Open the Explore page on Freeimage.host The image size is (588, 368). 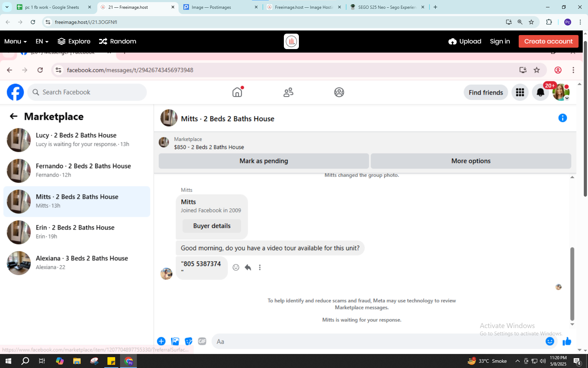click(x=74, y=41)
